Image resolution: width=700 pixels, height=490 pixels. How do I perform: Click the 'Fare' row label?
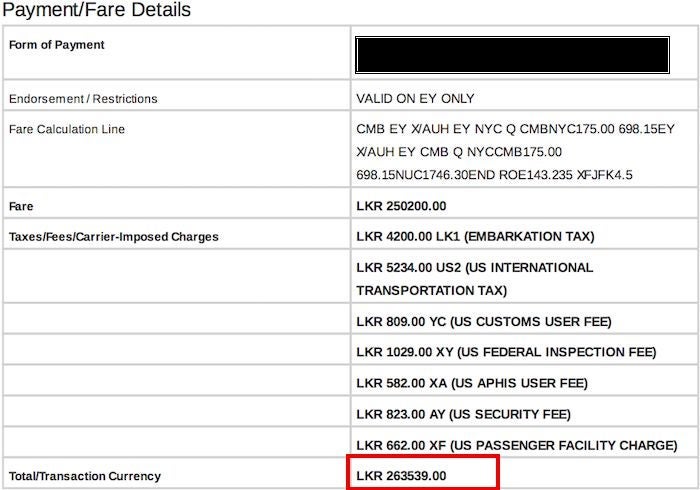click(21, 206)
